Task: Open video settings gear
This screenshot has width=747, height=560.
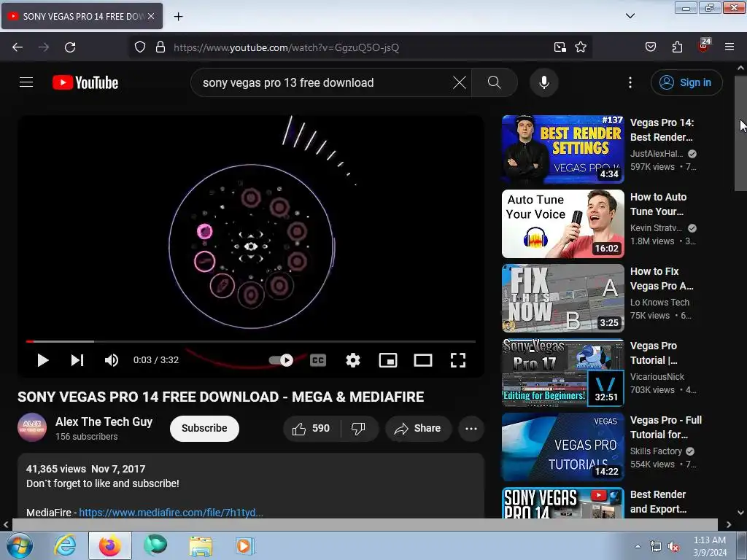Action: (352, 360)
